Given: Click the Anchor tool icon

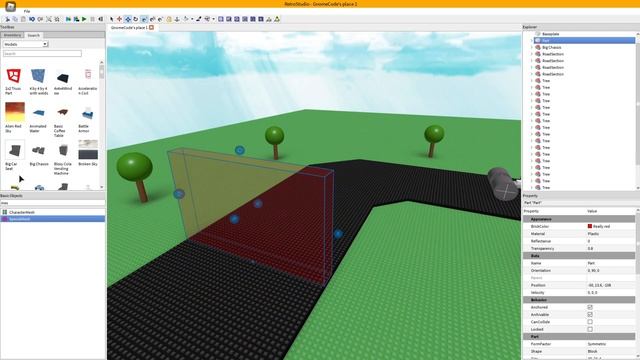Looking at the screenshot, I should pyautogui.click(x=177, y=19).
